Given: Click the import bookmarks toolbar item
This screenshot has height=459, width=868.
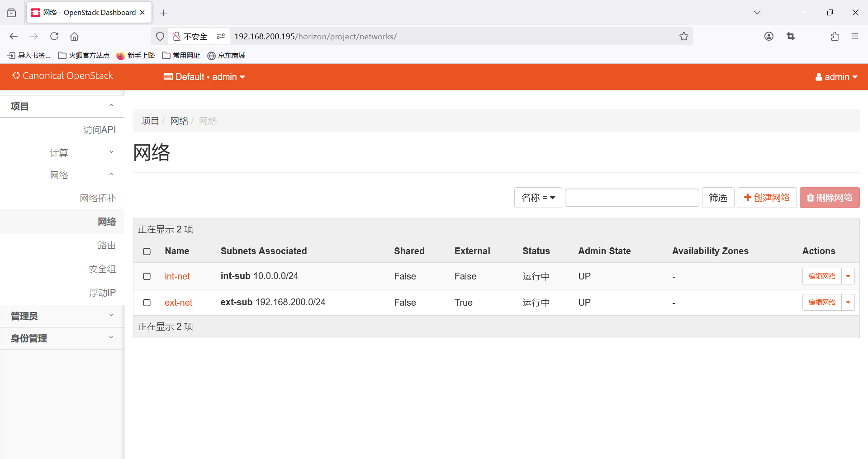Looking at the screenshot, I should tap(29, 55).
